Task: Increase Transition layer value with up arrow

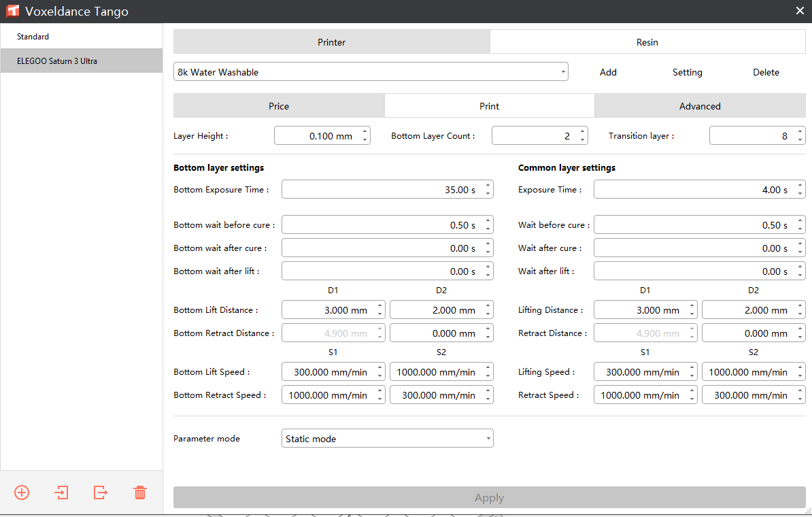Action: click(x=800, y=131)
